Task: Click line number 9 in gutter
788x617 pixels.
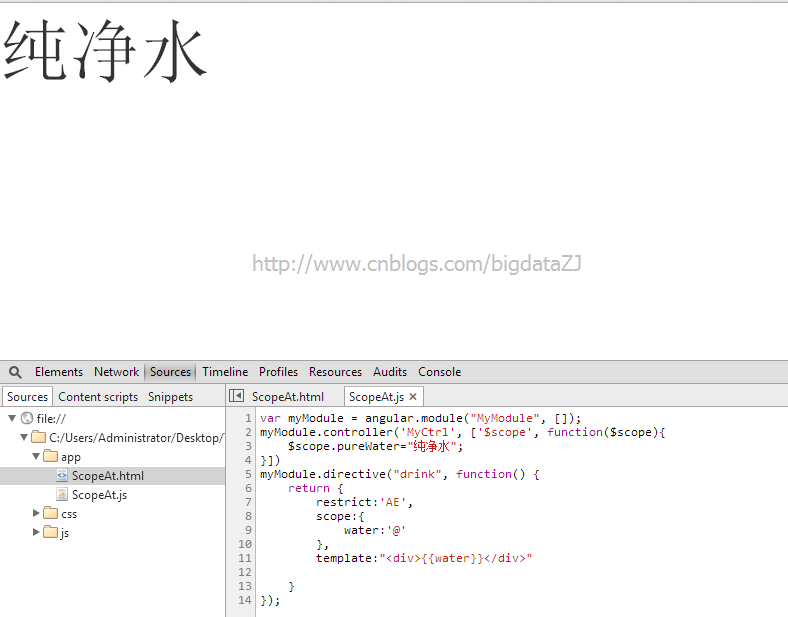Action: 248,530
